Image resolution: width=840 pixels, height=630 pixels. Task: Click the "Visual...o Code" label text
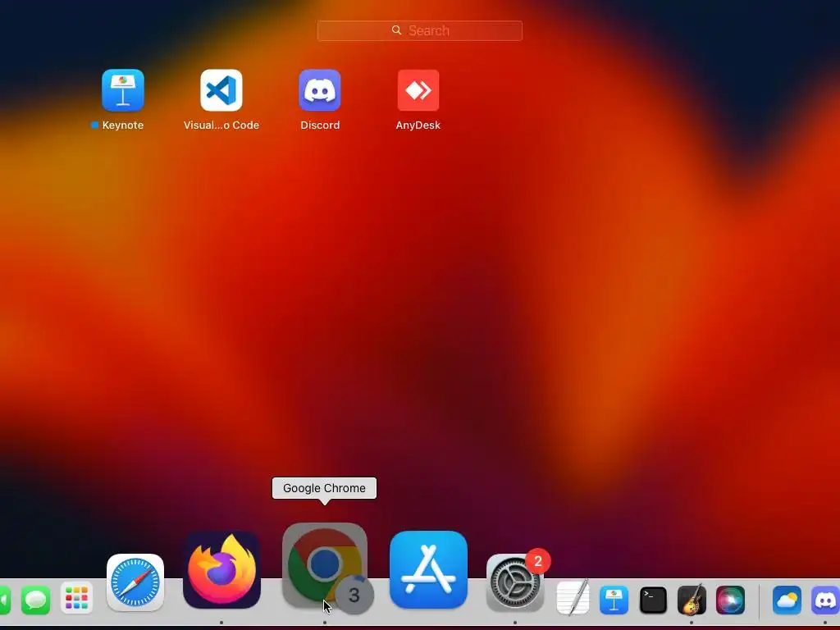tap(221, 126)
